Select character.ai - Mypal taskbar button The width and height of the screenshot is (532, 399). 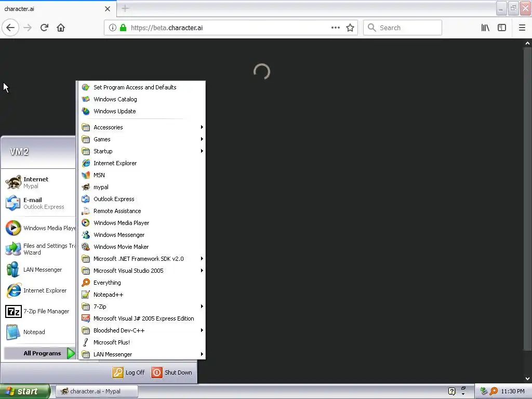point(97,391)
